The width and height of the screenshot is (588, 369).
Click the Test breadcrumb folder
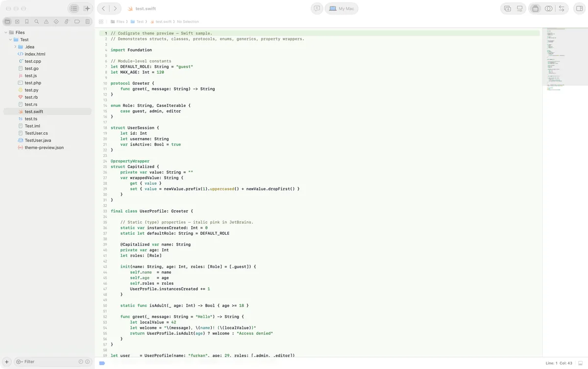pos(137,22)
